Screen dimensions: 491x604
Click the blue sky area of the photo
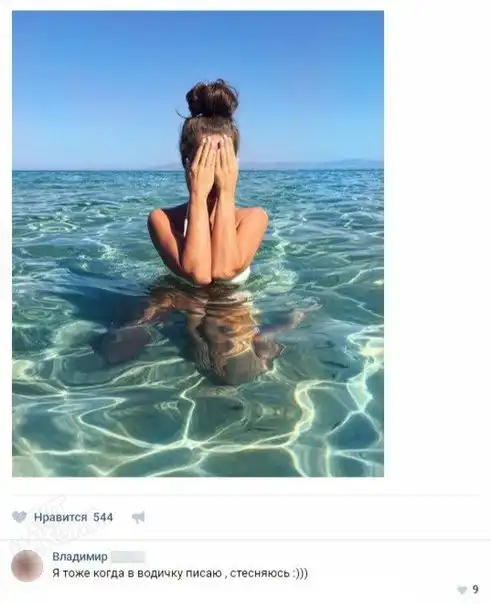point(96,77)
